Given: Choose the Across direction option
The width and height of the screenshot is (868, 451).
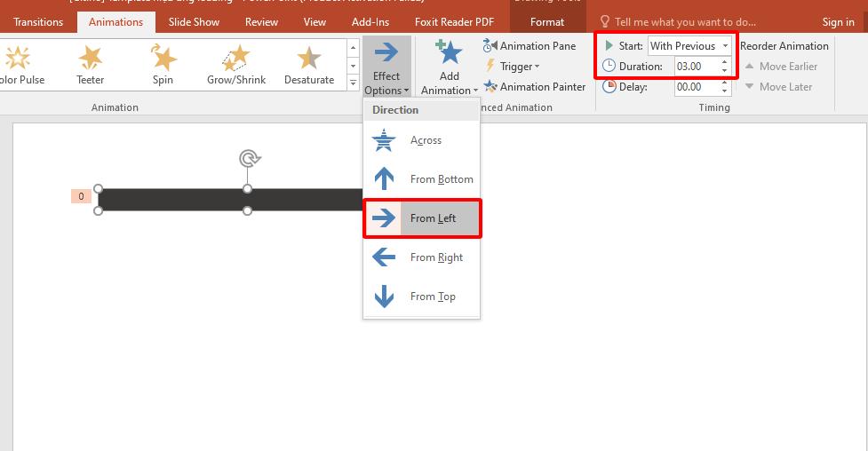Looking at the screenshot, I should tap(421, 140).
